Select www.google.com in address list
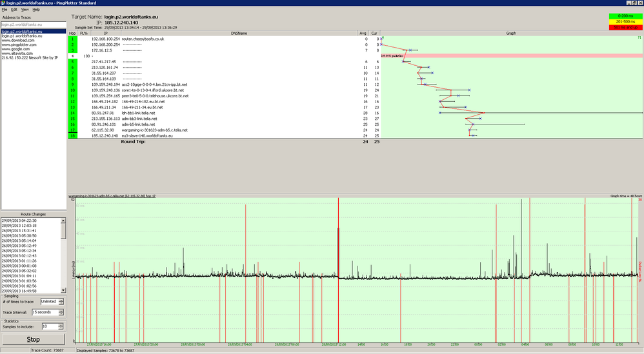 tap(15, 49)
